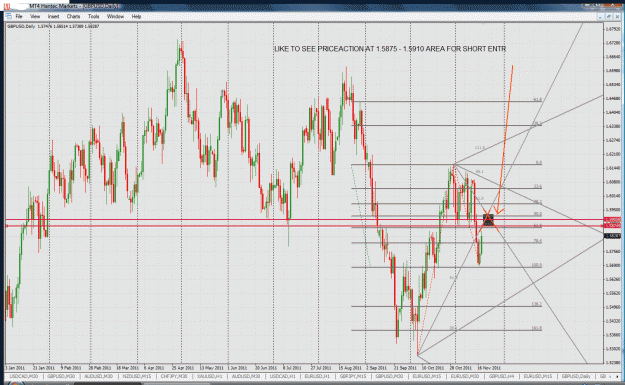Switch to the CHFJPY,M30 chart tab
625x385 pixels.
pyautogui.click(x=174, y=376)
